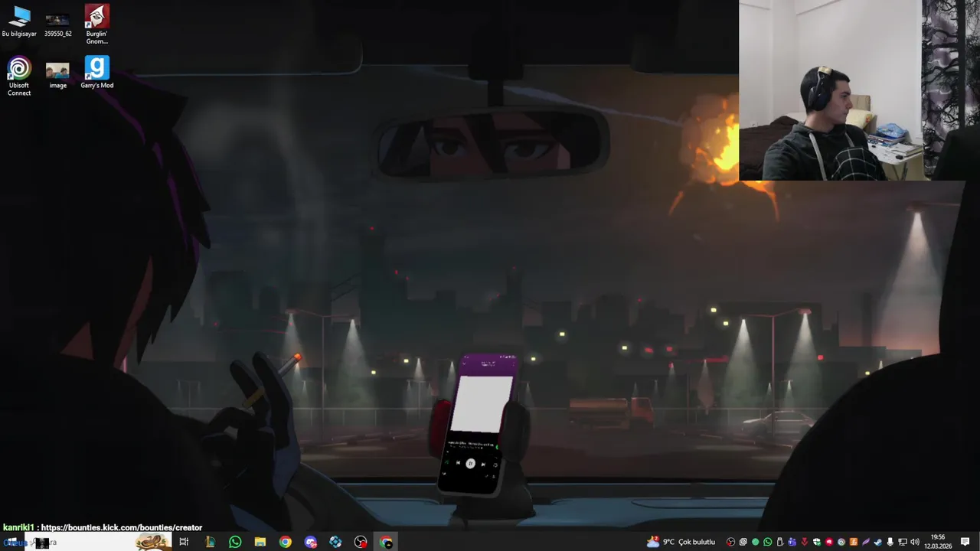This screenshot has width=980, height=551.
Task: Open weather widget showing 9°C Çok bulutlu
Action: point(681,542)
